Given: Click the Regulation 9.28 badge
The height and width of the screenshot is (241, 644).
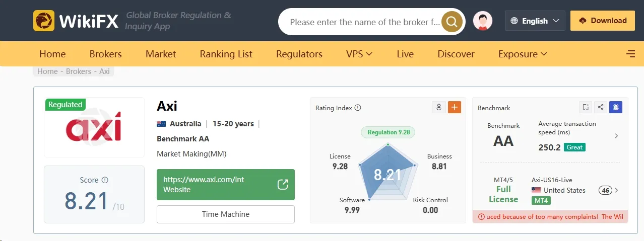Looking at the screenshot, I should [388, 132].
